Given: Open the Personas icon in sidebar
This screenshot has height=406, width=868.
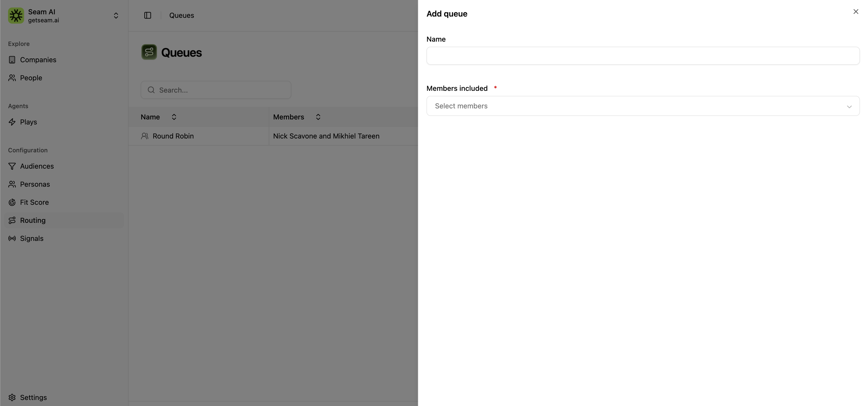Looking at the screenshot, I should point(12,184).
